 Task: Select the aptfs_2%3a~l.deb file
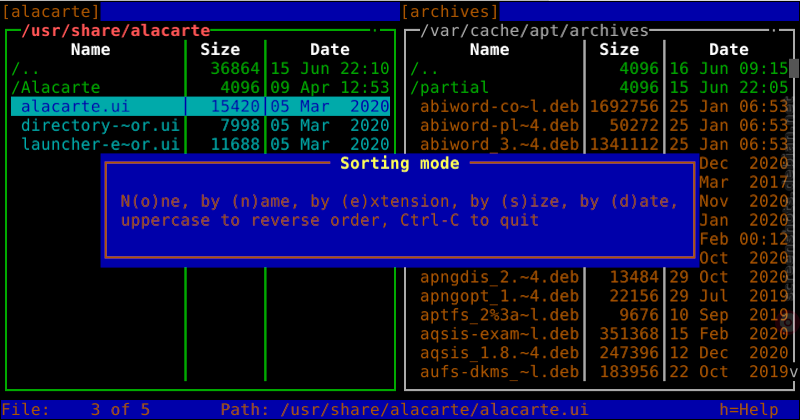(499, 314)
